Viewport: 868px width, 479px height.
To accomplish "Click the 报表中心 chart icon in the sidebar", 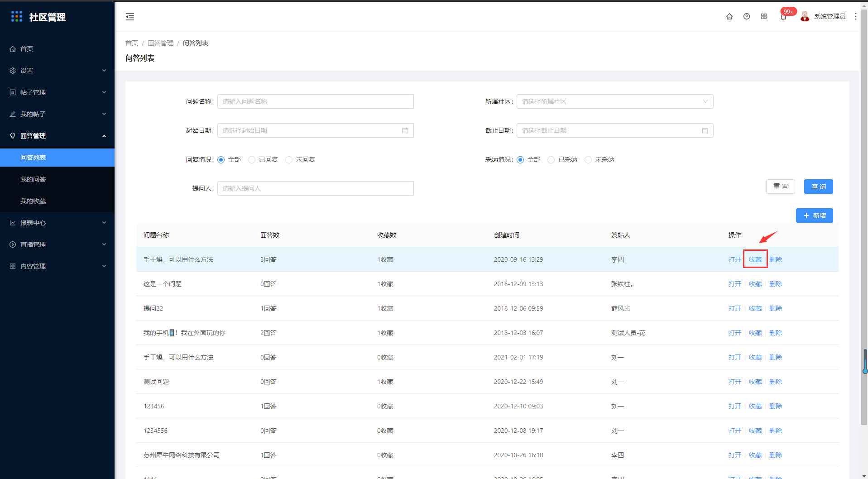I will [13, 223].
